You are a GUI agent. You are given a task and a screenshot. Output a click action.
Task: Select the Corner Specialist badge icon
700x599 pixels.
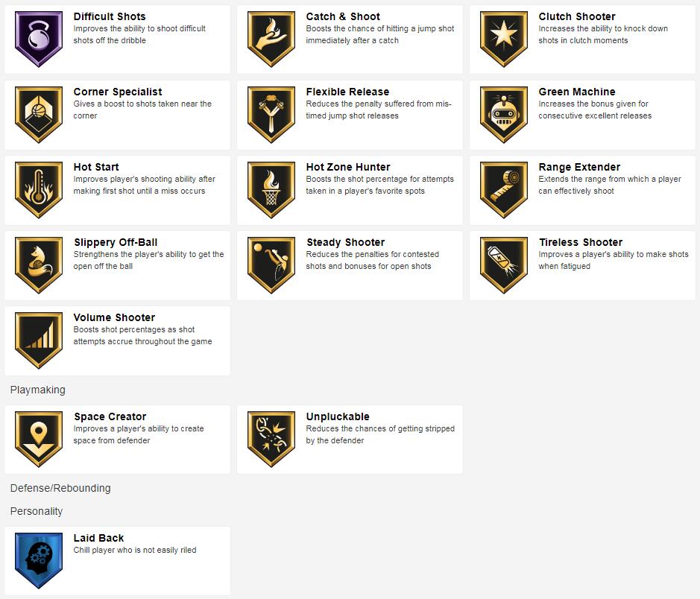point(39,115)
